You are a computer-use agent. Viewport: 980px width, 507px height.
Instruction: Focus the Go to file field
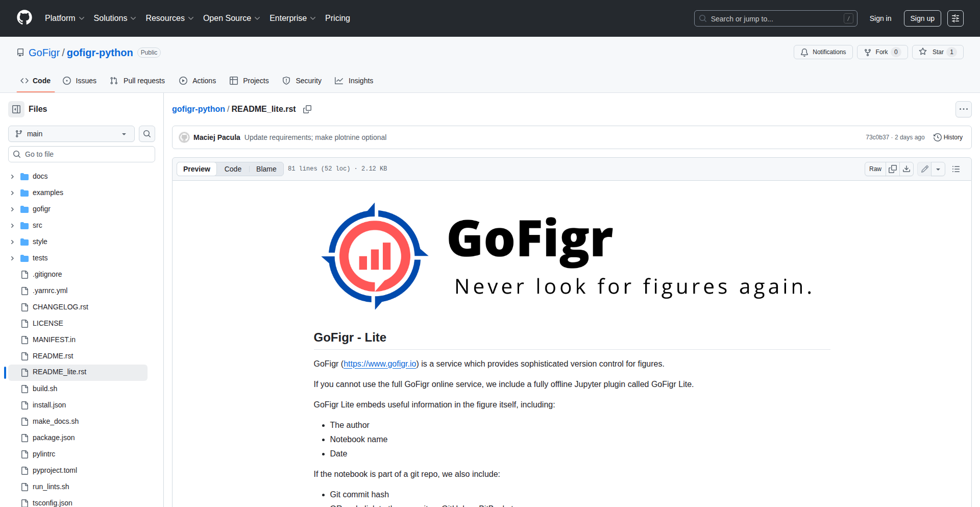[82, 154]
